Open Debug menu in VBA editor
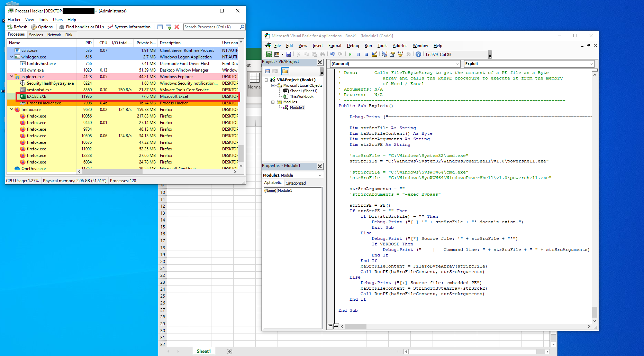 pos(353,46)
